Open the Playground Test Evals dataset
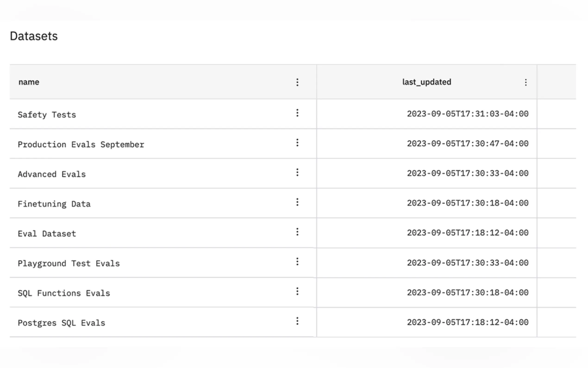The height and width of the screenshot is (368, 588). [69, 263]
